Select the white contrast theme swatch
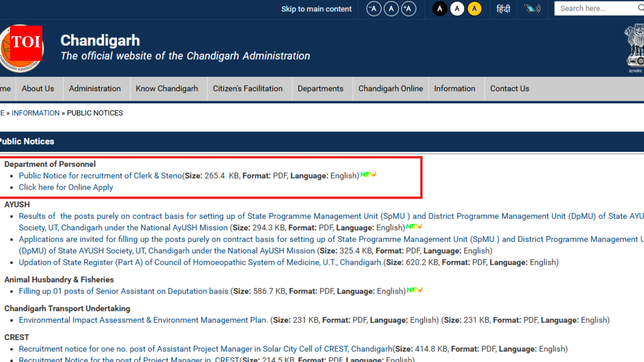The image size is (644, 362). click(457, 9)
